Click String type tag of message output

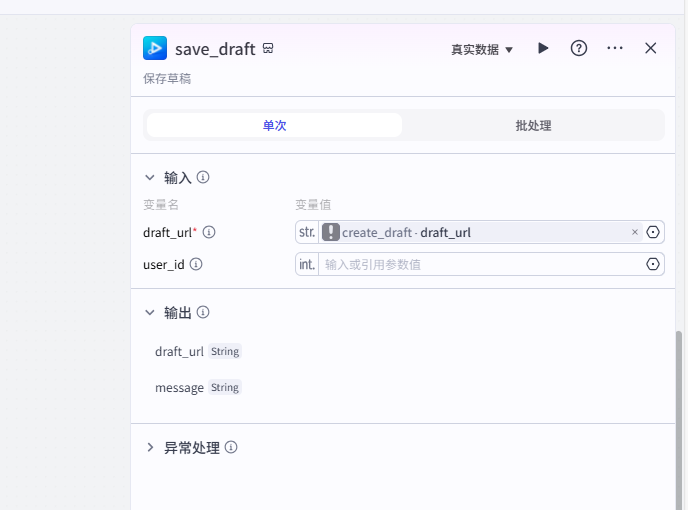[225, 388]
